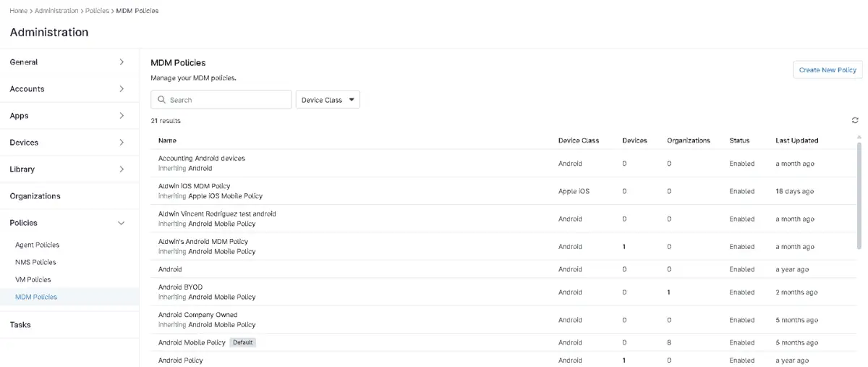Open Tasks in the sidebar
The width and height of the screenshot is (868, 367).
click(20, 325)
